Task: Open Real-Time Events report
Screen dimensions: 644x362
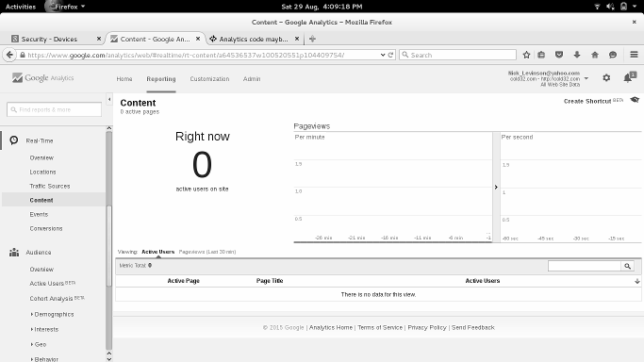Action: point(39,214)
